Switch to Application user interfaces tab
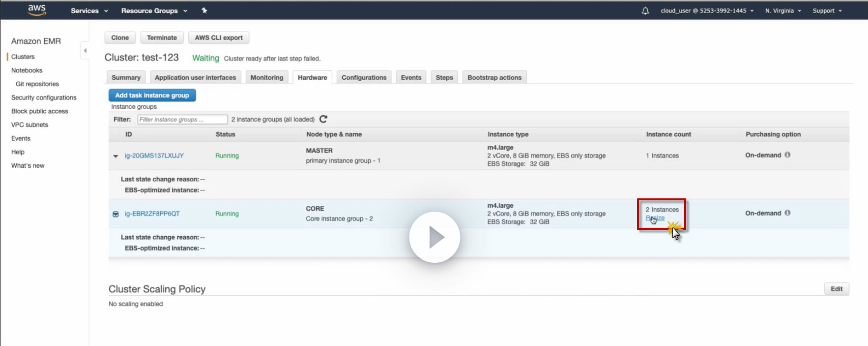Viewport: 868px width, 346px height. tap(196, 77)
